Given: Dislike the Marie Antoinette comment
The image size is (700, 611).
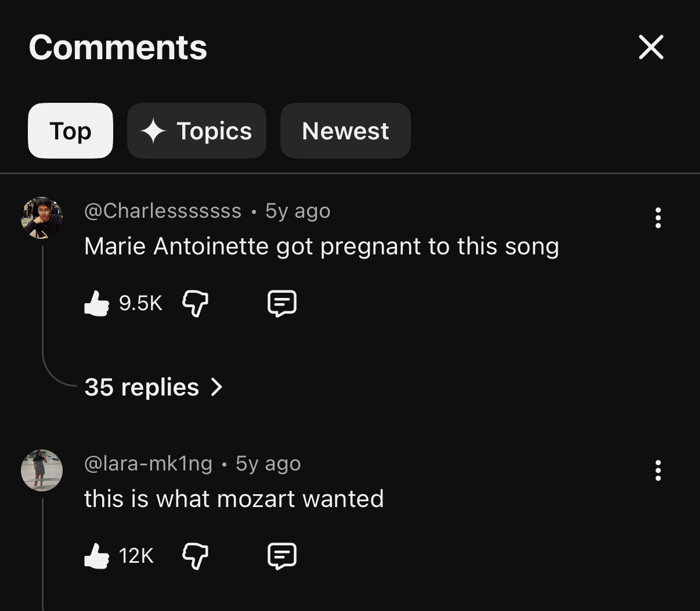Looking at the screenshot, I should [195, 303].
